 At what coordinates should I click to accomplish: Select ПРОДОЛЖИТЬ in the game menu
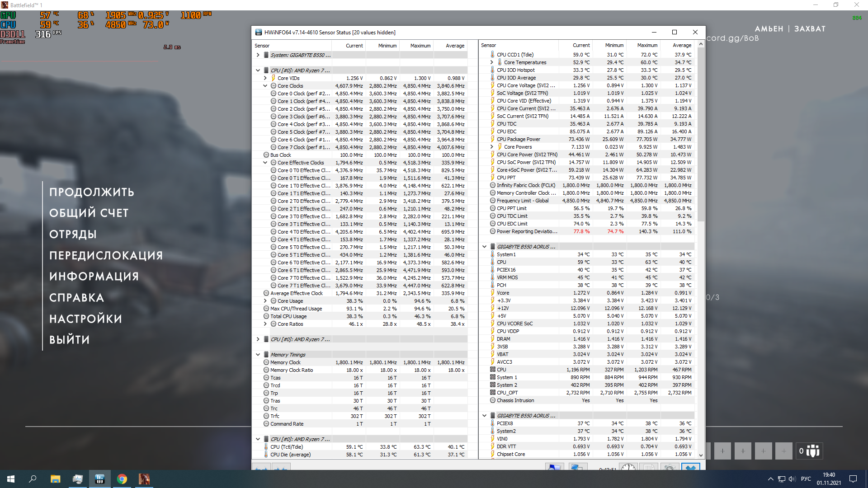[x=92, y=192]
